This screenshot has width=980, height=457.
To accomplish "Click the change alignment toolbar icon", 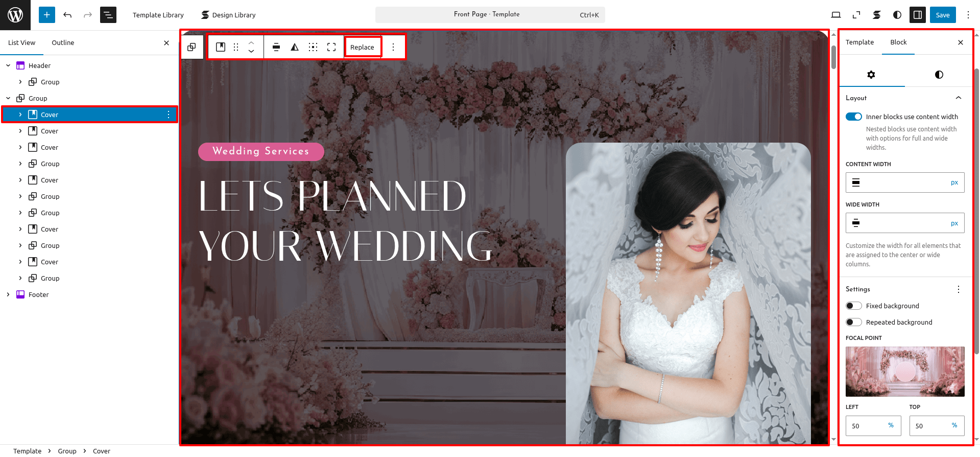I will 276,47.
